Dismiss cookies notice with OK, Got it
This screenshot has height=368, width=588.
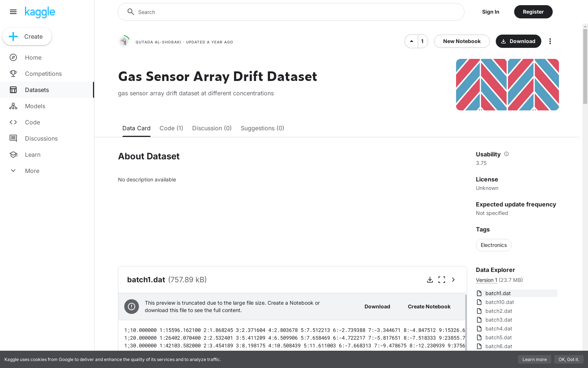coord(569,359)
